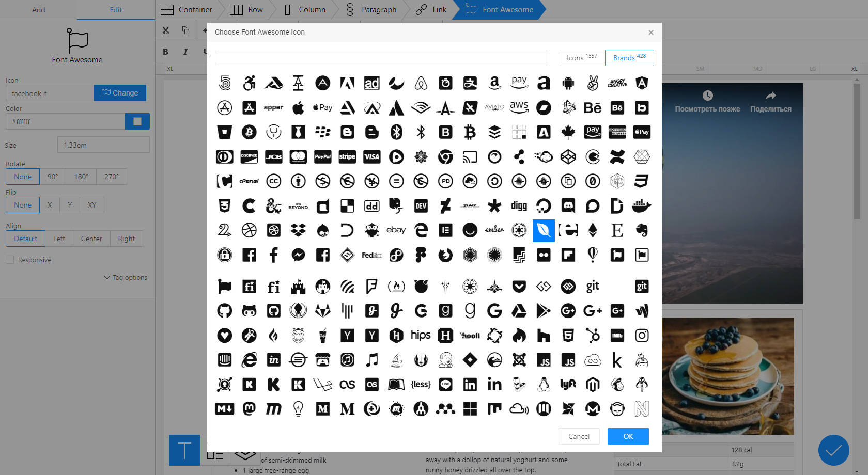Set flip to X axis
This screenshot has width=868, height=475.
[50, 205]
